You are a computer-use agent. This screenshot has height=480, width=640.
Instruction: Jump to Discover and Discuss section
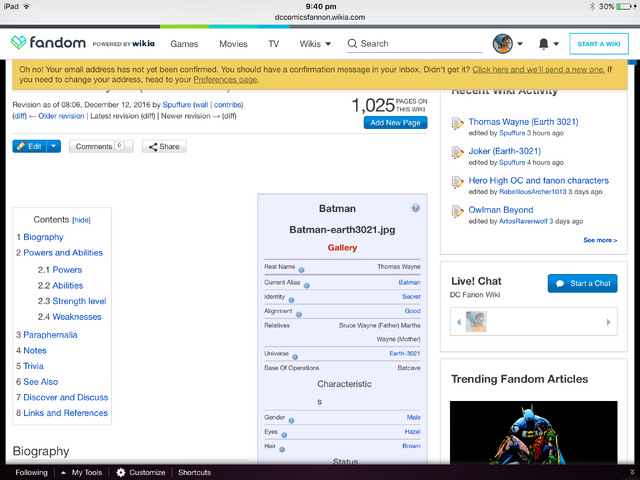(66, 397)
